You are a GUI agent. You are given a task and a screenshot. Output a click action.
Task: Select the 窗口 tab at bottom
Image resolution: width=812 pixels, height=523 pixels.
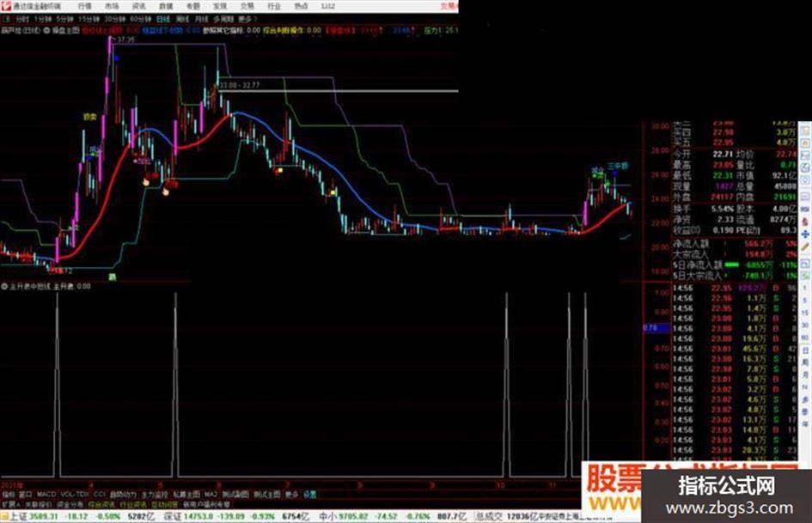tap(26, 495)
